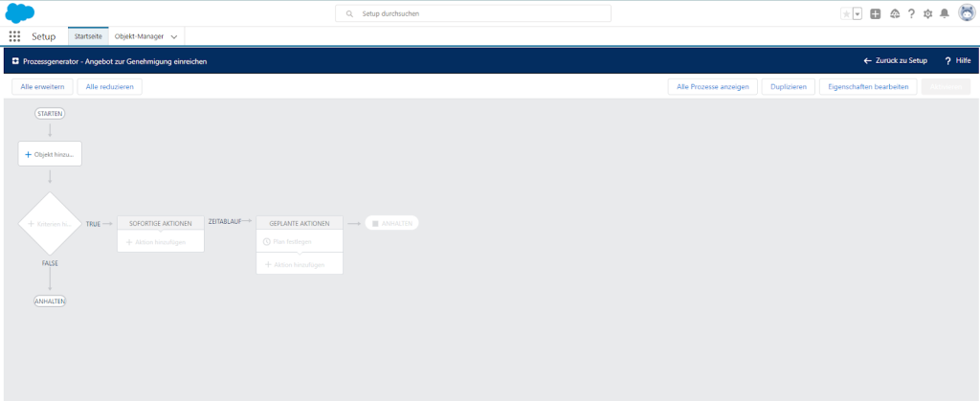Click the favorites star icon
Viewport: 980px width, 401px height.
point(845,13)
